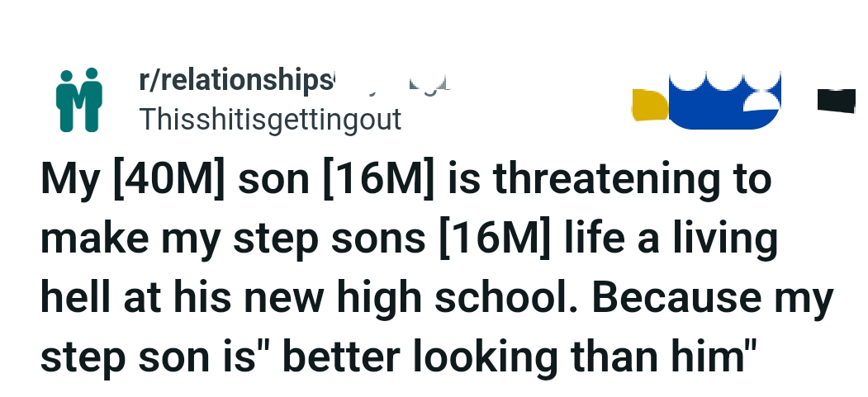Open the r/relationships community avatar icon
The height and width of the screenshot is (397, 868).
click(x=79, y=100)
